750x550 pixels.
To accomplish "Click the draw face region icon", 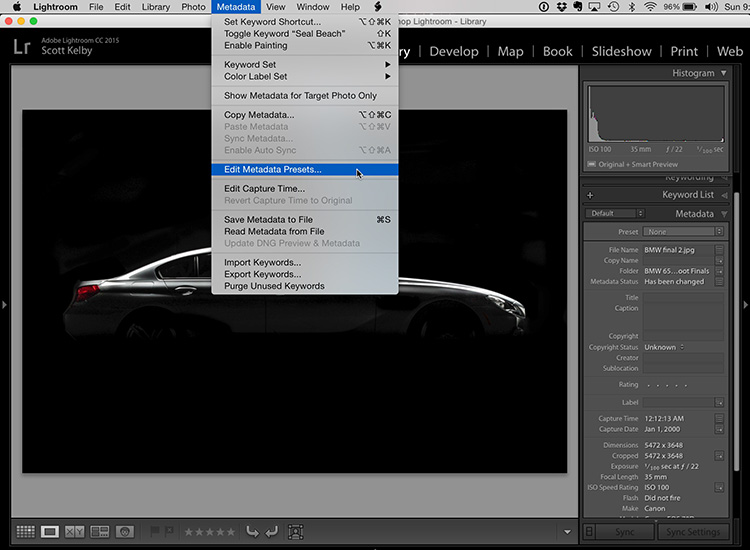I will click(x=296, y=531).
